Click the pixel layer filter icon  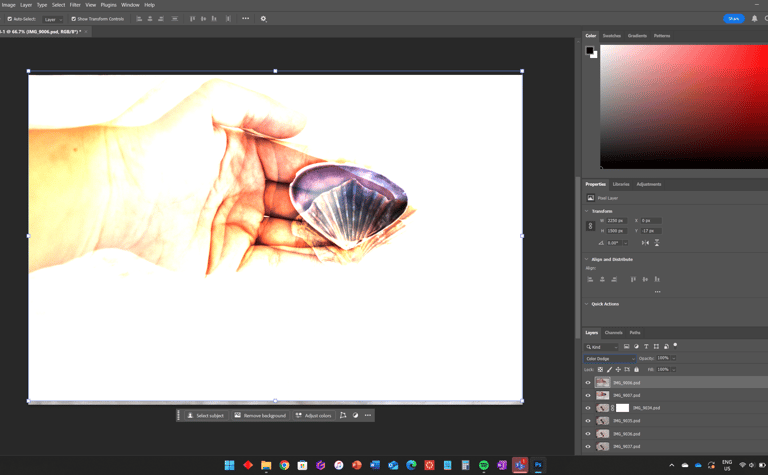click(627, 346)
